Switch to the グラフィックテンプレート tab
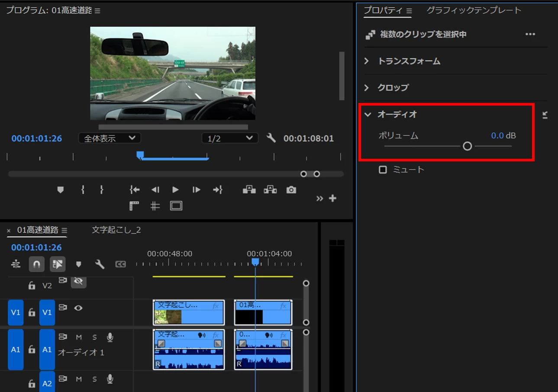The width and height of the screenshot is (558, 392). 474,10
